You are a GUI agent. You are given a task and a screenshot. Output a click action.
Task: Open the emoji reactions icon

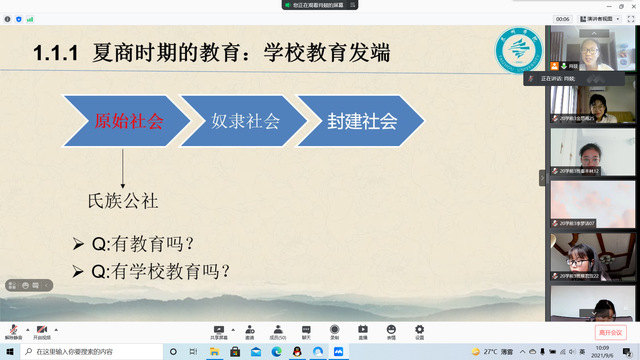(x=391, y=332)
